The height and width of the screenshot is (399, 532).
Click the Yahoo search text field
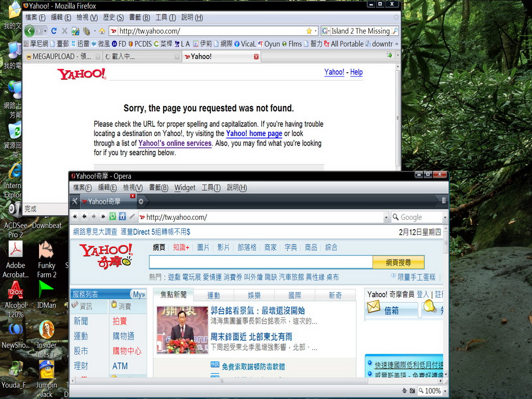coord(260,262)
